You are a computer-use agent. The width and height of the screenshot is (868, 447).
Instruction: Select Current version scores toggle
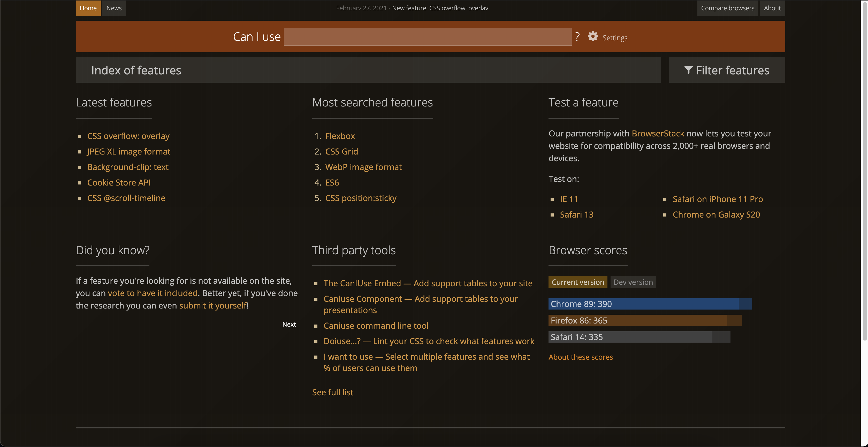pos(577,282)
